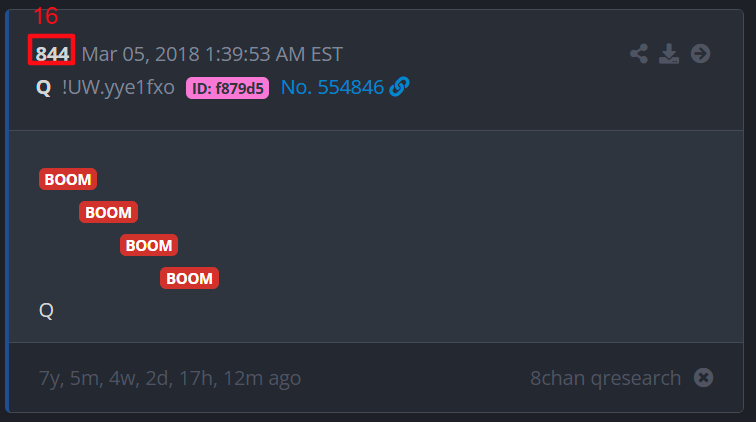The image size is (756, 422).
Task: Click the share icon for post 844
Action: click(x=639, y=54)
